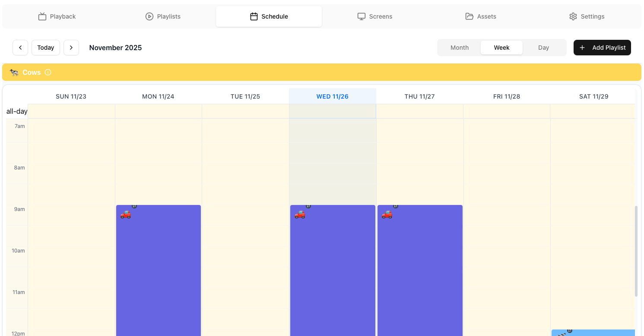Click the recurring badge on Saturday's blue event
The height and width of the screenshot is (336, 644).
(570, 331)
